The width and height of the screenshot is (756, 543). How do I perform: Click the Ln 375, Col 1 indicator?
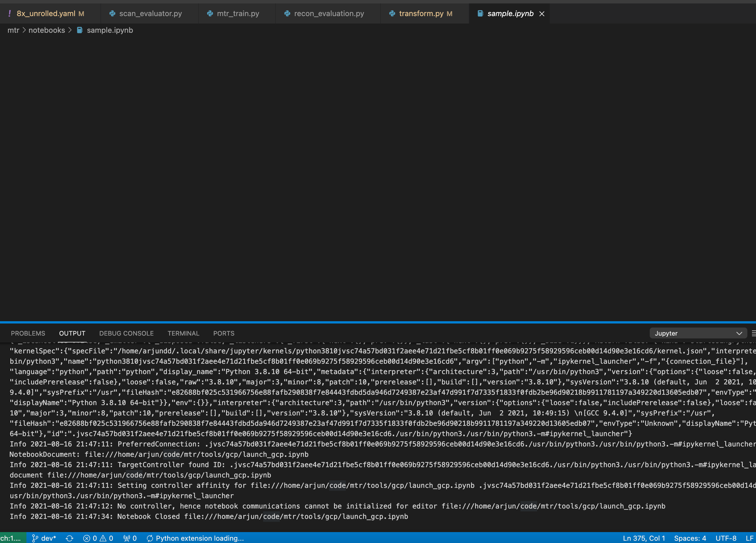click(644, 538)
